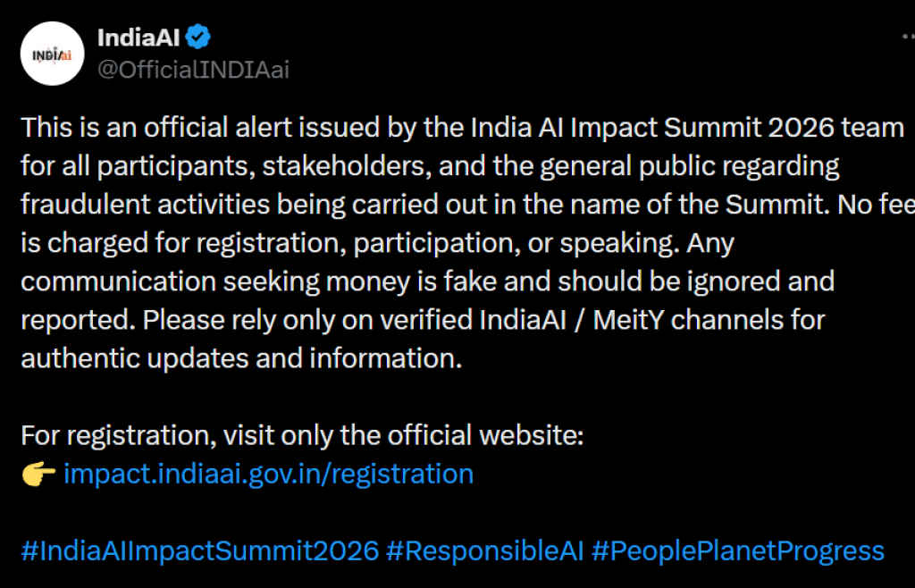The width and height of the screenshot is (915, 588).
Task: Click the pointing hand emoji
Action: pos(38,474)
